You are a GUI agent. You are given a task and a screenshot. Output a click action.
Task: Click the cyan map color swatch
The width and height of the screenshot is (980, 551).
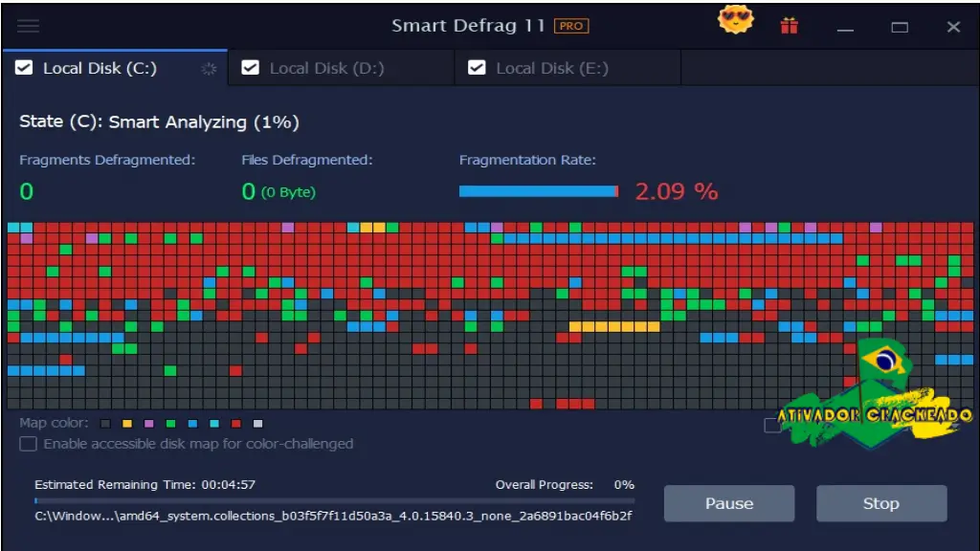tap(214, 424)
